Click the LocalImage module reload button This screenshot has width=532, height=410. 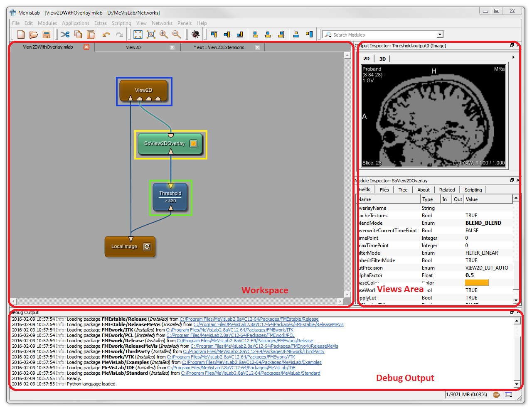pos(147,247)
